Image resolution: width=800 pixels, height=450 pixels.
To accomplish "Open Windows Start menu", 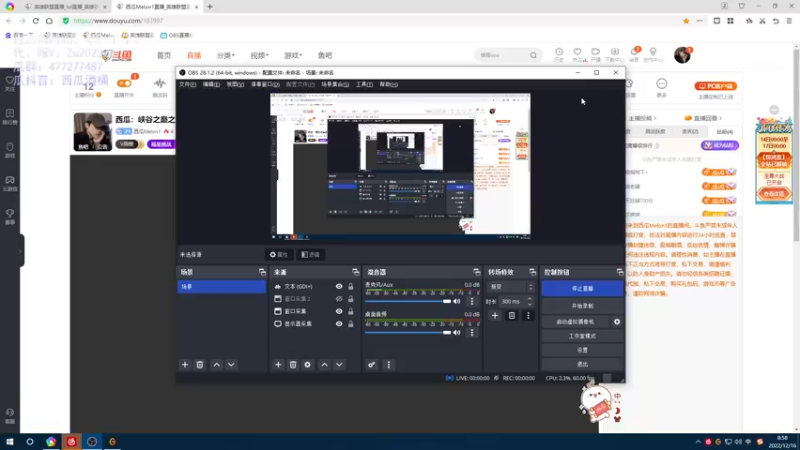I will click(x=10, y=442).
